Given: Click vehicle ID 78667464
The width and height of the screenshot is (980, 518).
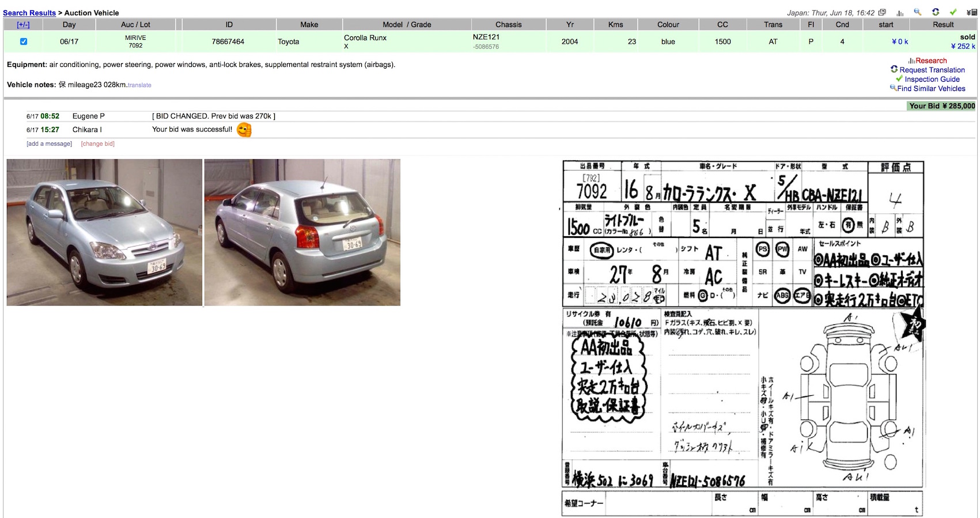Looking at the screenshot, I should pos(228,41).
